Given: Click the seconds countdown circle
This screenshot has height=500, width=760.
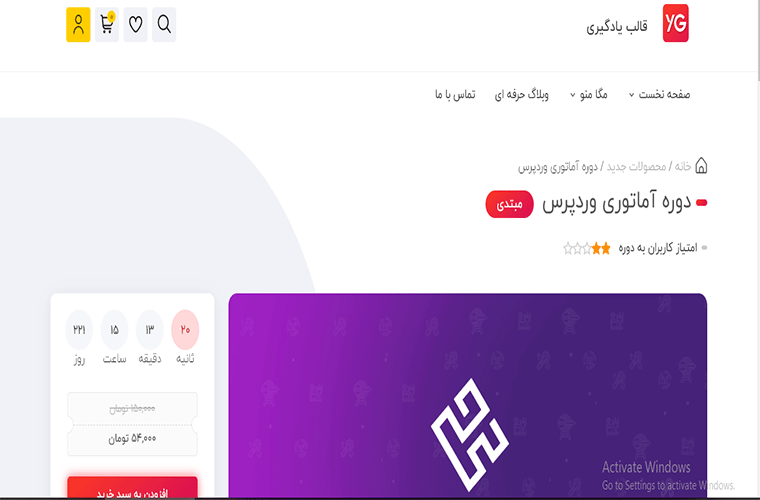Looking at the screenshot, I should 185,329.
